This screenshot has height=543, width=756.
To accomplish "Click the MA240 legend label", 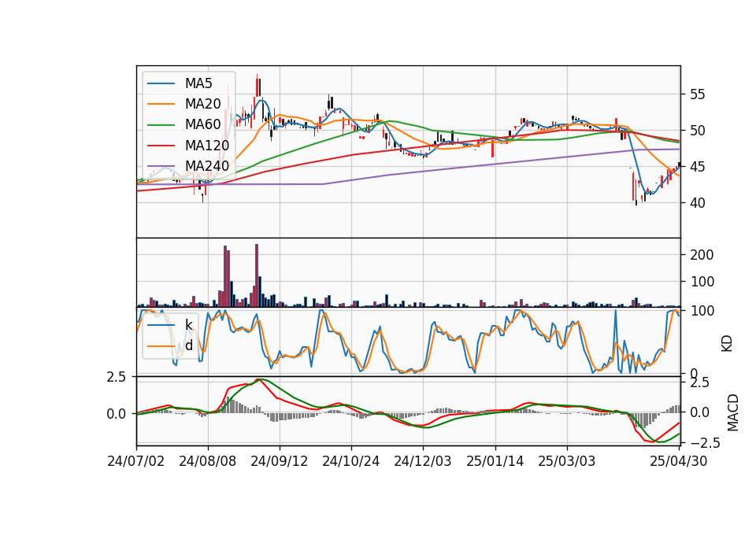I will (207, 166).
